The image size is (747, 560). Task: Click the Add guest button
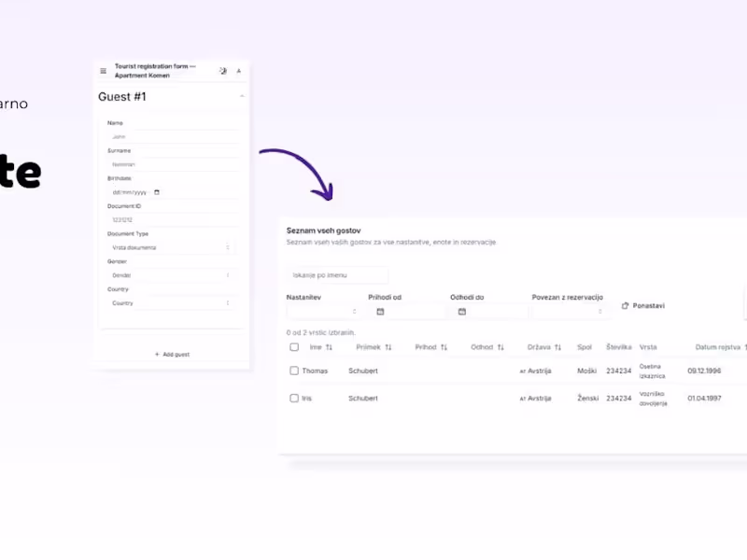click(172, 355)
